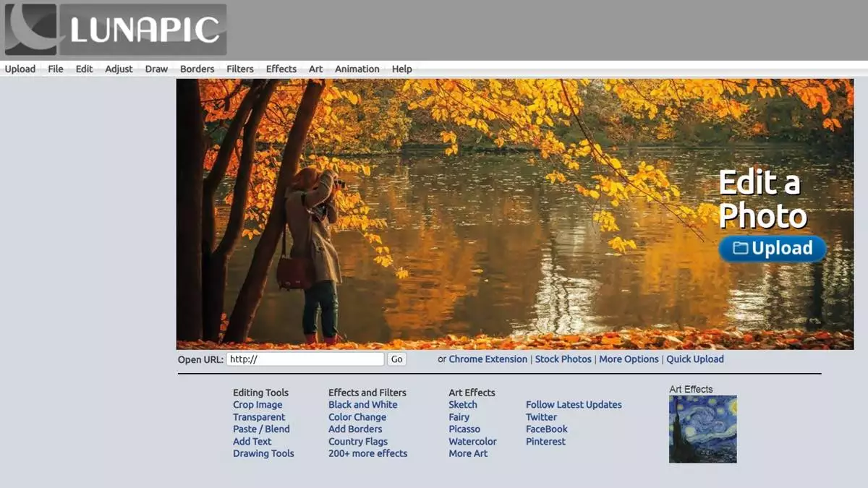Open the Quick Upload link
The height and width of the screenshot is (488, 868).
tap(695, 359)
